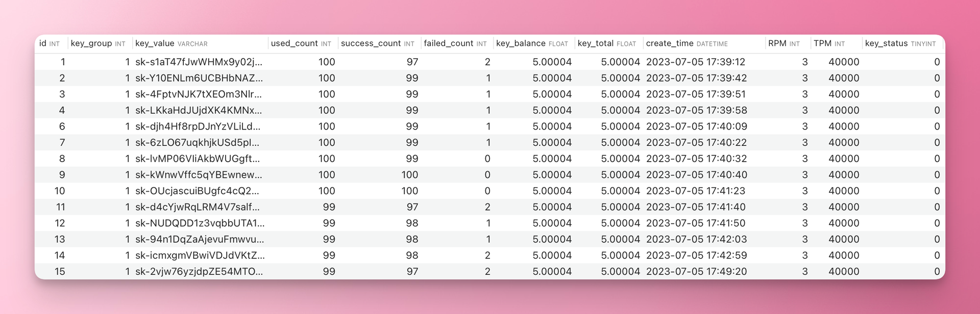Select the key_value column header
The image size is (980, 314).
pyautogui.click(x=171, y=43)
